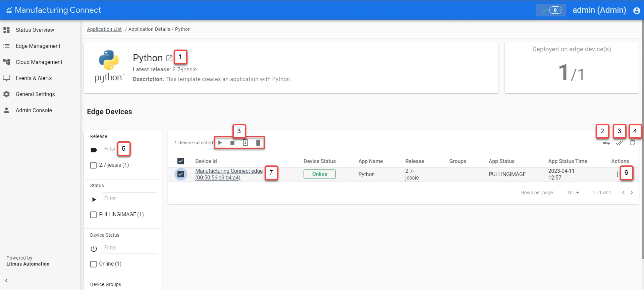Open the Python external link icon

pos(169,58)
